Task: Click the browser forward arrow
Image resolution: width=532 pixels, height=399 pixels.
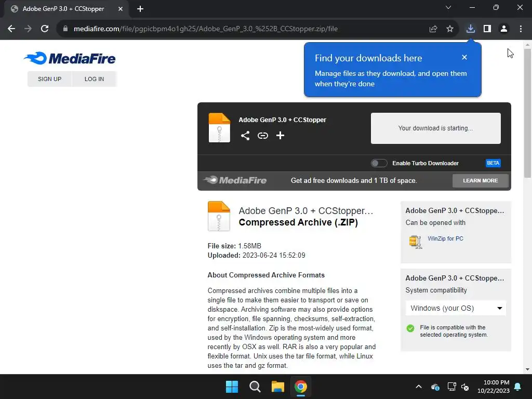Action: [28, 29]
